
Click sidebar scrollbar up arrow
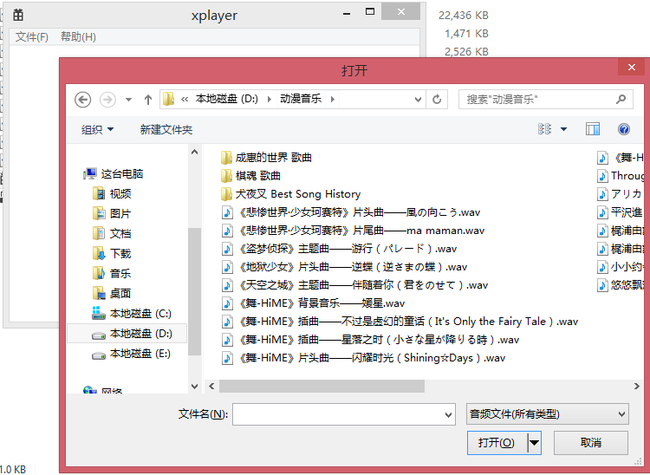tap(194, 152)
